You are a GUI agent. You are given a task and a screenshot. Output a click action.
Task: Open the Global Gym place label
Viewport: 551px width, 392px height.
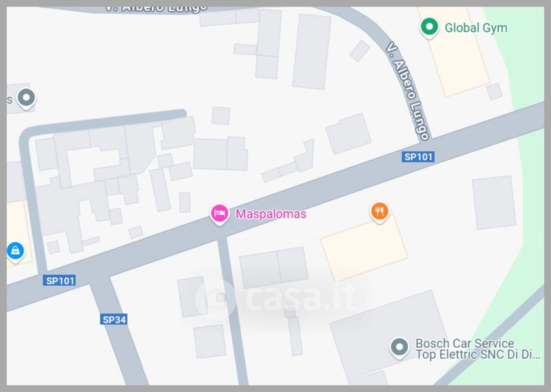pyautogui.click(x=476, y=28)
